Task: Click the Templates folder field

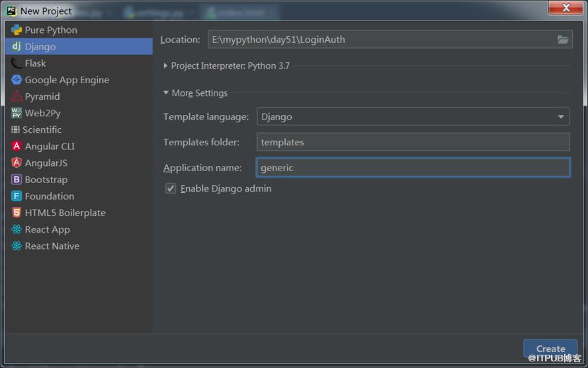Action: 413,142
